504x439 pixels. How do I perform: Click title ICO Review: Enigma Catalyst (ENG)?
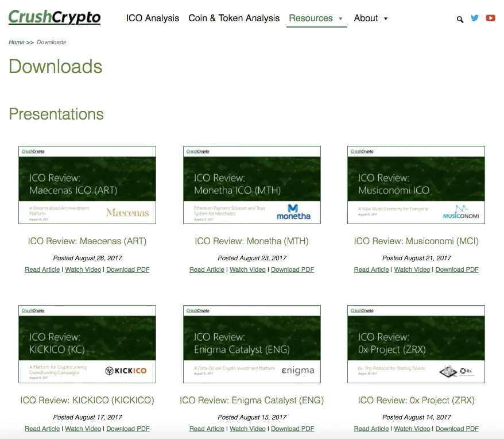(251, 400)
